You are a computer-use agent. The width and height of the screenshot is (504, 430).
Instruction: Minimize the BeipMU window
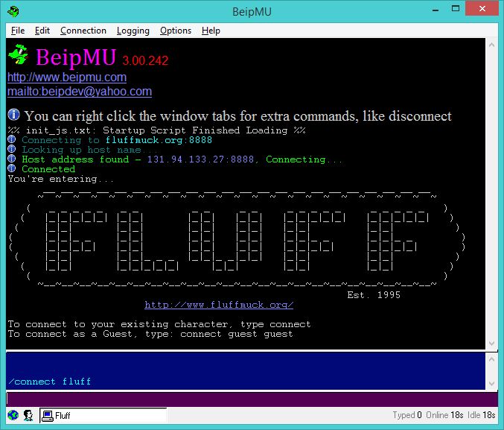[436, 10]
